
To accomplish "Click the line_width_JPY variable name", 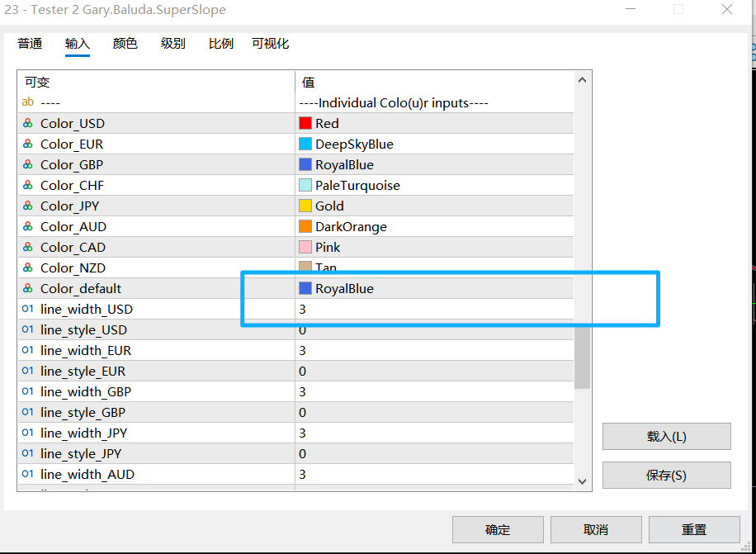I will click(84, 433).
